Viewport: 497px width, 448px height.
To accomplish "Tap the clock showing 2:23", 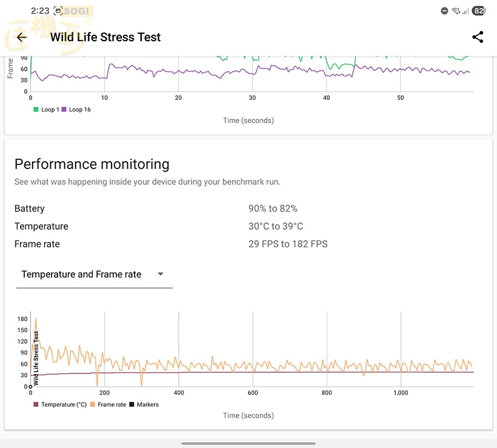I will [40, 11].
